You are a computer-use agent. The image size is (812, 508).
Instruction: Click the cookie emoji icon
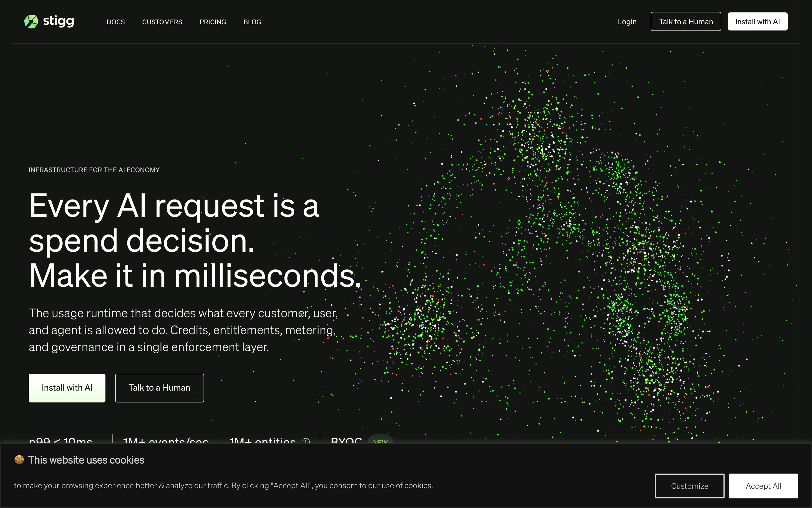(19, 460)
